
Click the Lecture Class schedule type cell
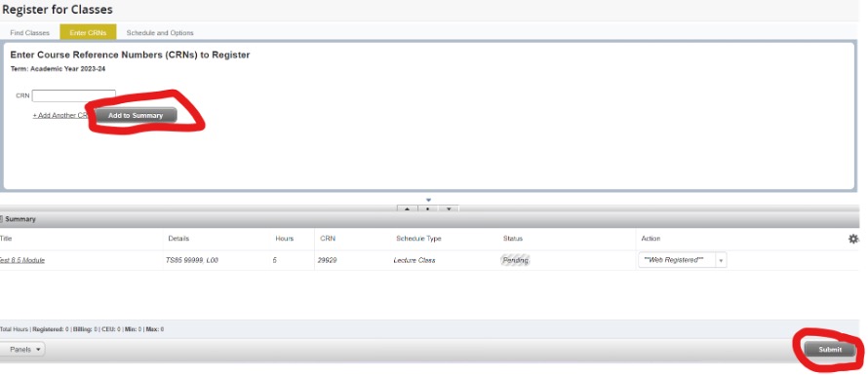pyautogui.click(x=414, y=260)
